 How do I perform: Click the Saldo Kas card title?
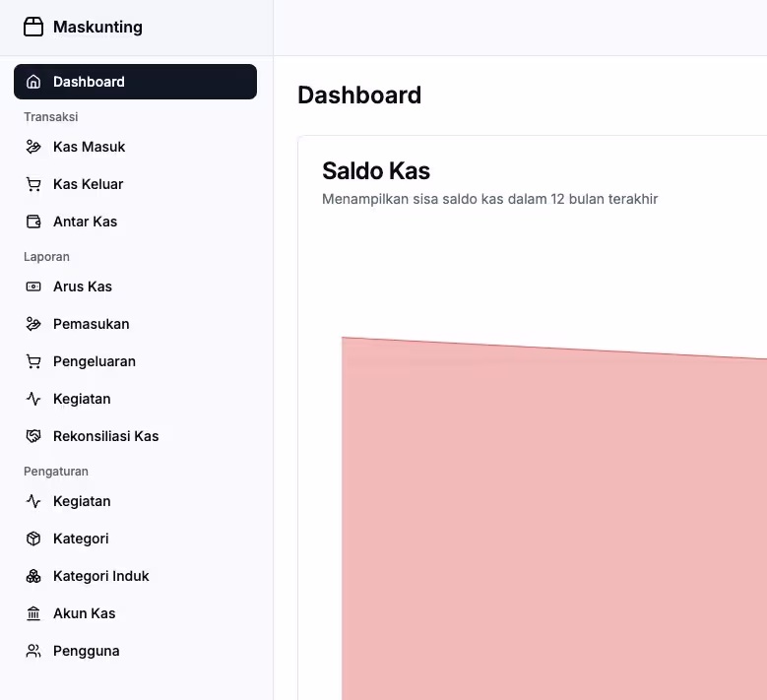coord(376,170)
